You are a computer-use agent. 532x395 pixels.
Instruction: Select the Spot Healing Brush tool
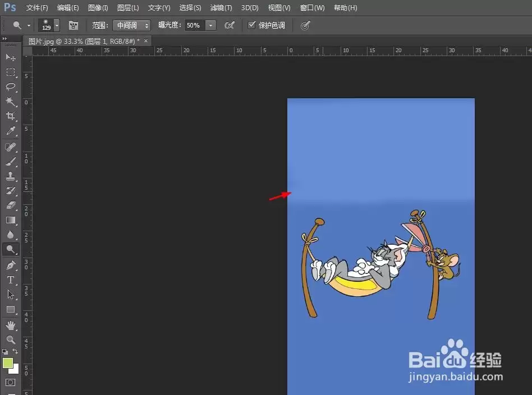coord(11,147)
